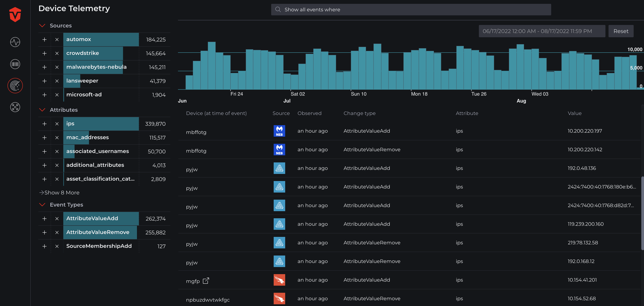Select the ips attribute bar

[x=101, y=124]
